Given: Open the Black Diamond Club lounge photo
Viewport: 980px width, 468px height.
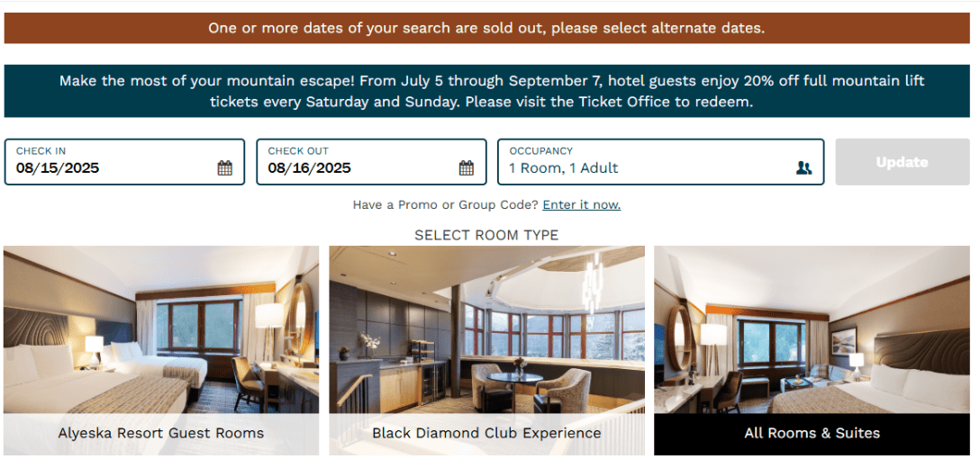Looking at the screenshot, I should [486, 329].
